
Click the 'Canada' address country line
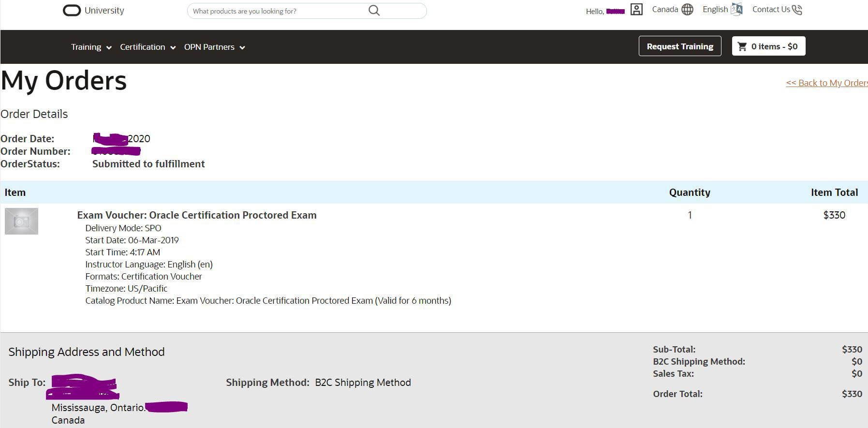[x=68, y=420]
